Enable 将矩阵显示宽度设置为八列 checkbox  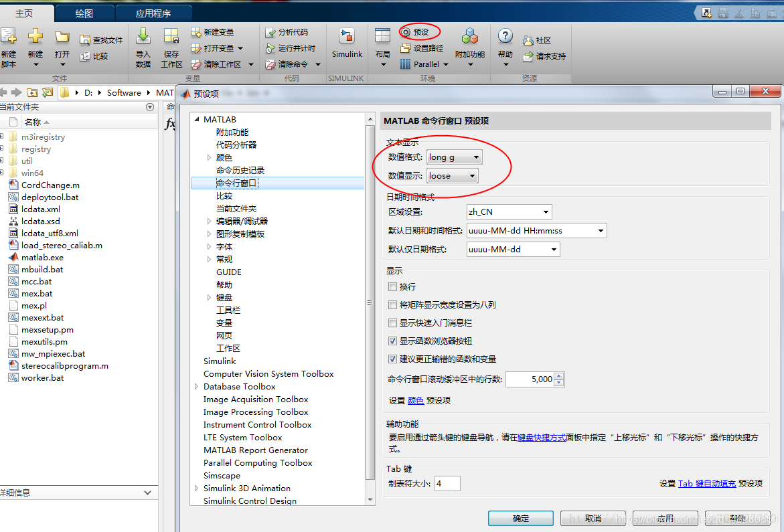[x=392, y=304]
